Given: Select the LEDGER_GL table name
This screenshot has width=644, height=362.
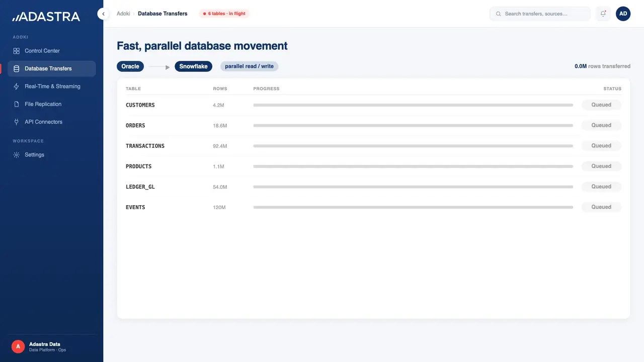Looking at the screenshot, I should pyautogui.click(x=140, y=187).
